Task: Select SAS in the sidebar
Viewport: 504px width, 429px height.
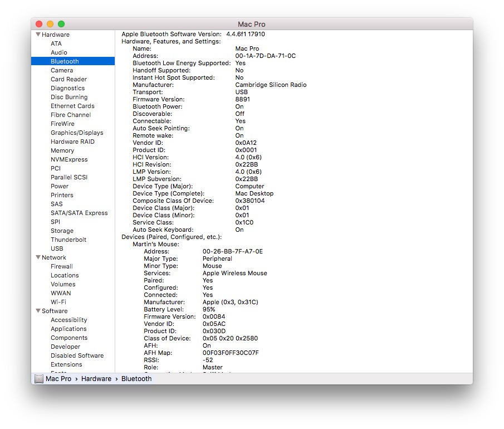Action: 57,204
